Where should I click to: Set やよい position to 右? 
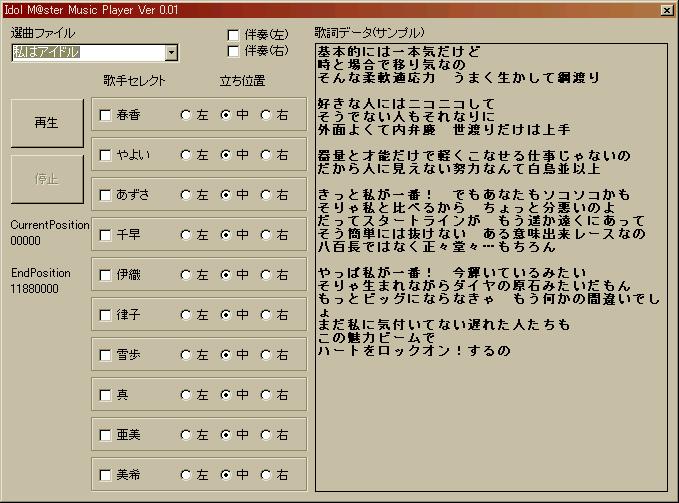(x=266, y=155)
